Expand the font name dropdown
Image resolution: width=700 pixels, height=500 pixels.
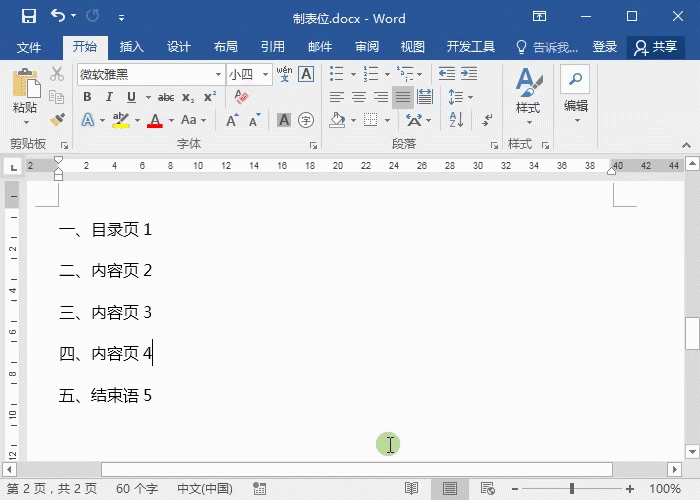[218, 74]
